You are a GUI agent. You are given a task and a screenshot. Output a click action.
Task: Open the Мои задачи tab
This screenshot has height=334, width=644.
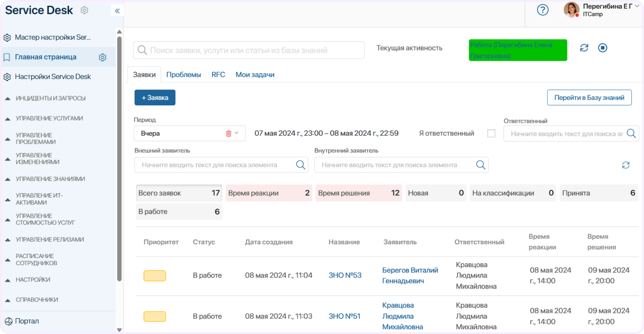pos(255,75)
